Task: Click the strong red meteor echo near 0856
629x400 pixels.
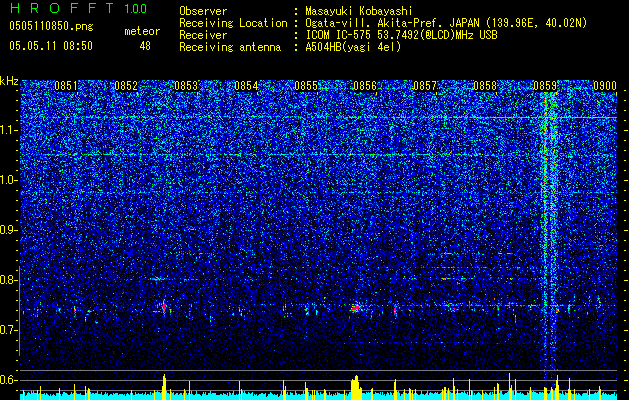Action: coord(355,308)
